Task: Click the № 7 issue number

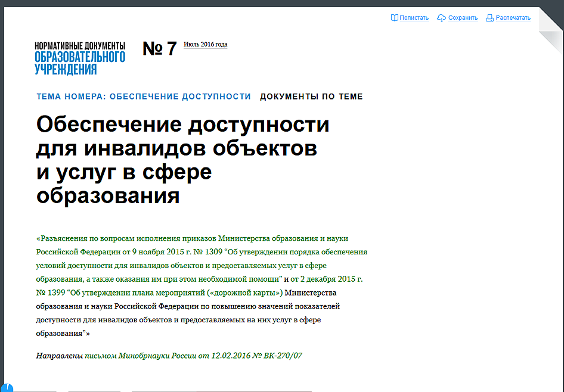Action: coord(159,48)
